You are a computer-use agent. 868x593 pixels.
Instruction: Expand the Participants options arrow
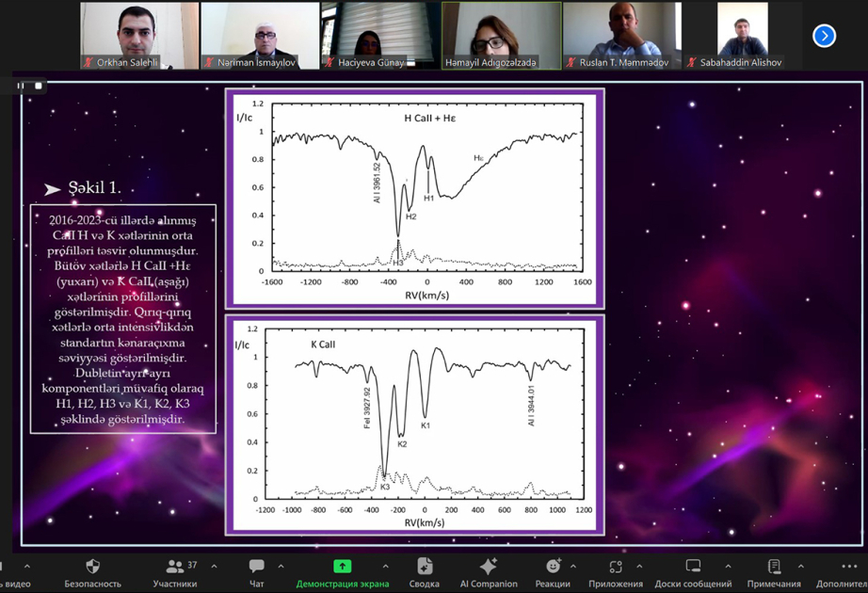(215, 567)
